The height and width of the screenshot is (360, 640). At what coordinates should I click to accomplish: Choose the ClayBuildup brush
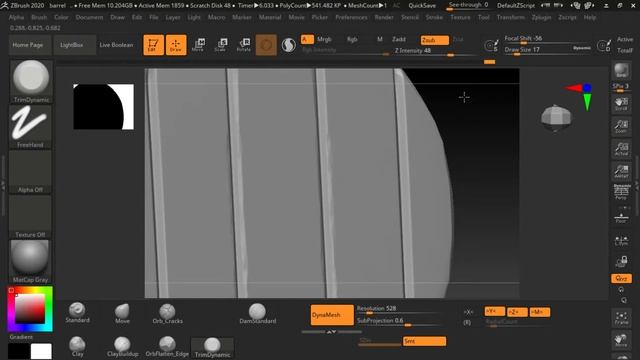[x=122, y=347]
